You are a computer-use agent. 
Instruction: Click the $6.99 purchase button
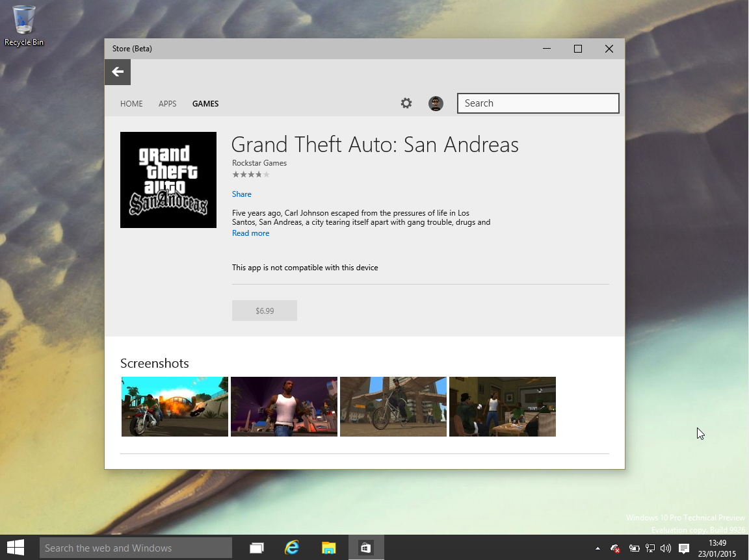[264, 311]
